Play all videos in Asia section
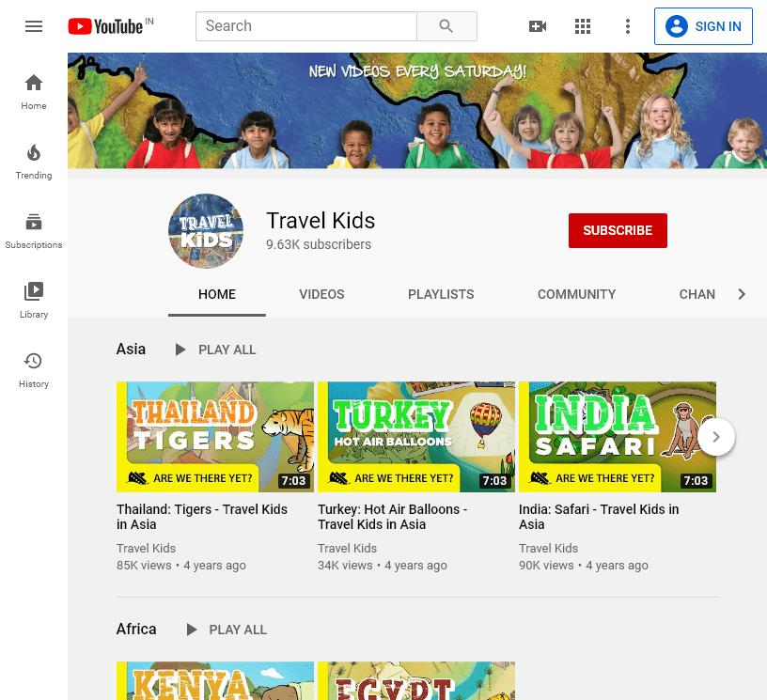 coord(216,350)
